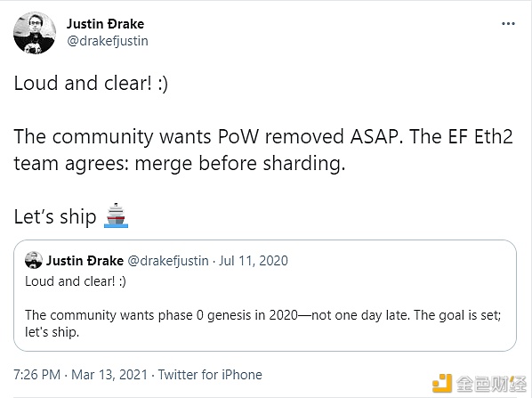Open the Justin Drake display name
Image resolution: width=532 pixels, height=398 pixels.
pyautogui.click(x=105, y=24)
